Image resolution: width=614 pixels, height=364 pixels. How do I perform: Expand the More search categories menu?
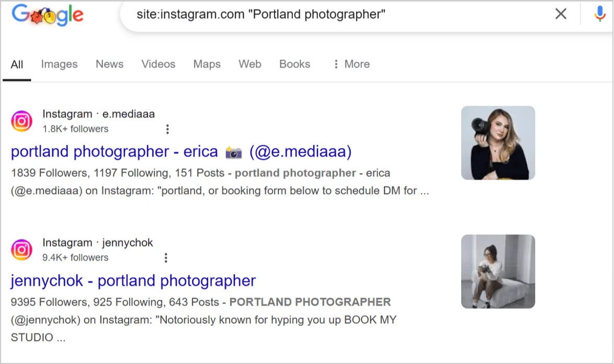click(350, 64)
